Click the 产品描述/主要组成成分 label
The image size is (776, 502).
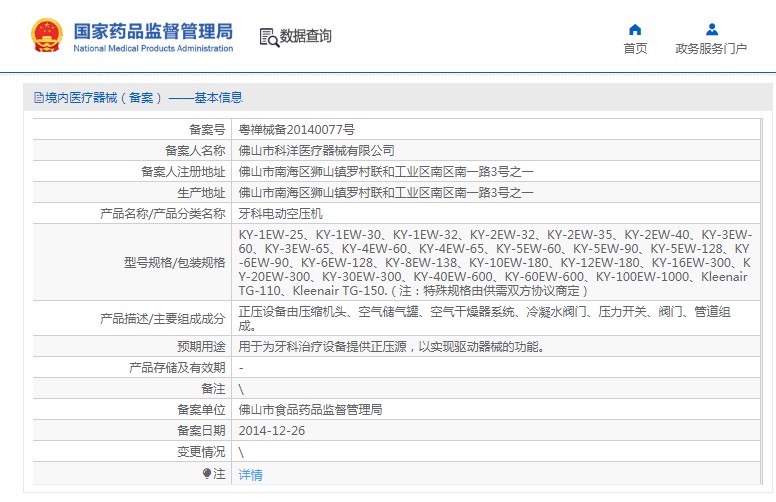pyautogui.click(x=163, y=318)
